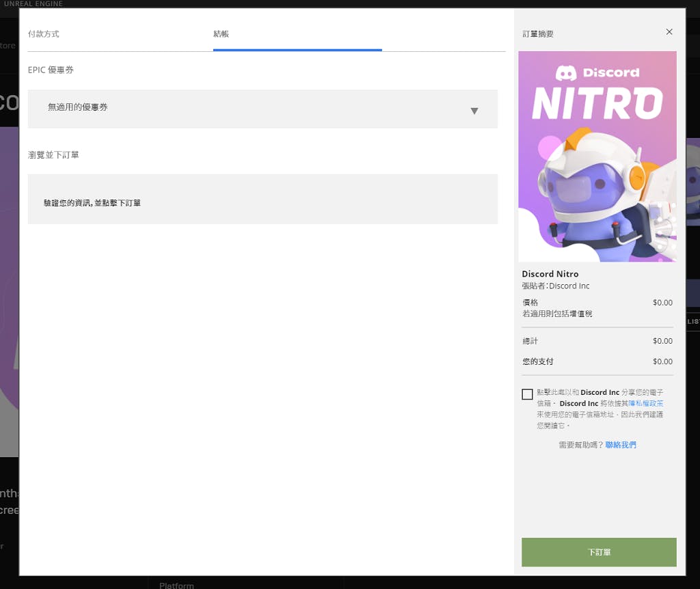Click the dropdown arrow in the coupon field

coord(474,111)
